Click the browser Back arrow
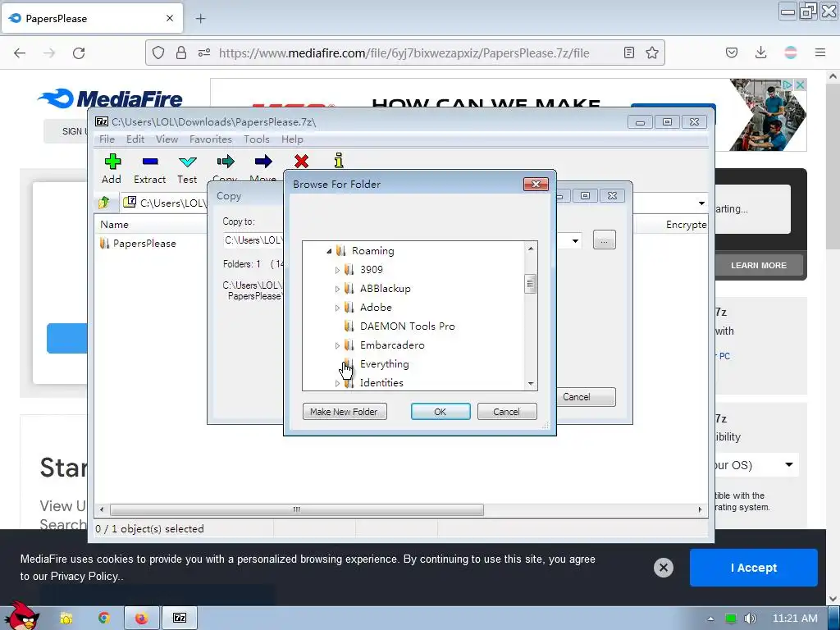Screen dimensions: 840x630 (20, 52)
